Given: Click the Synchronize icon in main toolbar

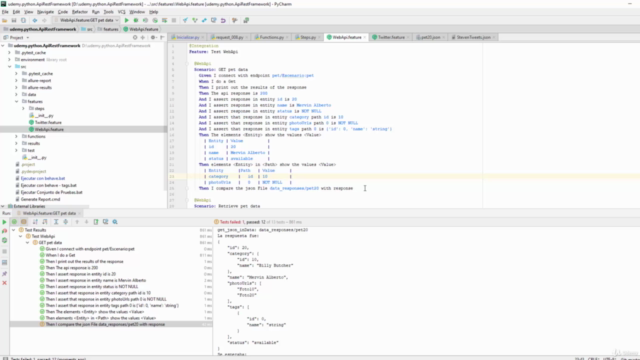Looking at the screenshot, I should click(x=23, y=20).
